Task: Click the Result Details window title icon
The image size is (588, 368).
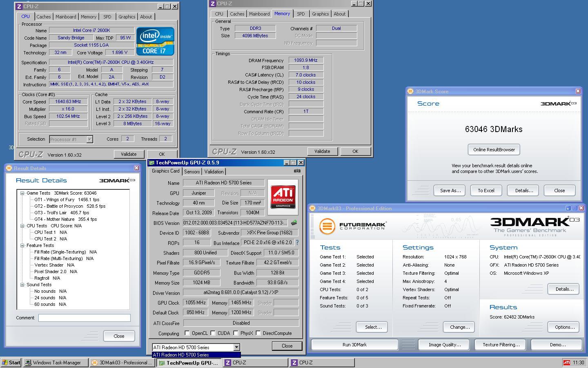Action: pyautogui.click(x=9, y=168)
